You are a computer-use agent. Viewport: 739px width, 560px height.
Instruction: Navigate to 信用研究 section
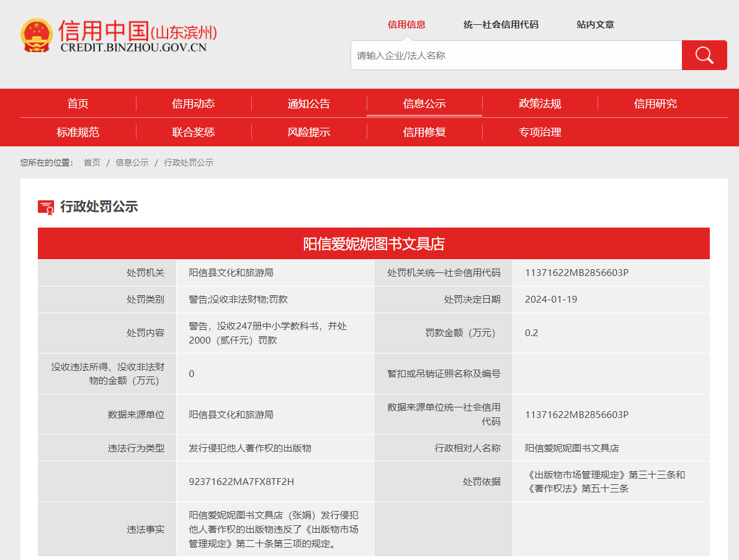(655, 104)
